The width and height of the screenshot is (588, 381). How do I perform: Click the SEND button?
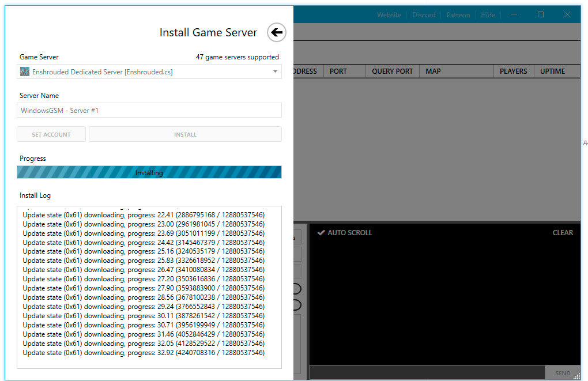tap(562, 373)
